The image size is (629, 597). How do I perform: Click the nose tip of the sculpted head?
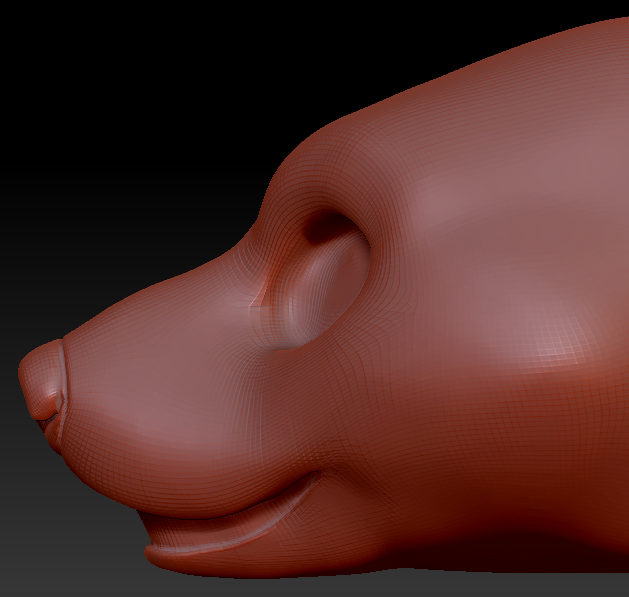point(40,380)
